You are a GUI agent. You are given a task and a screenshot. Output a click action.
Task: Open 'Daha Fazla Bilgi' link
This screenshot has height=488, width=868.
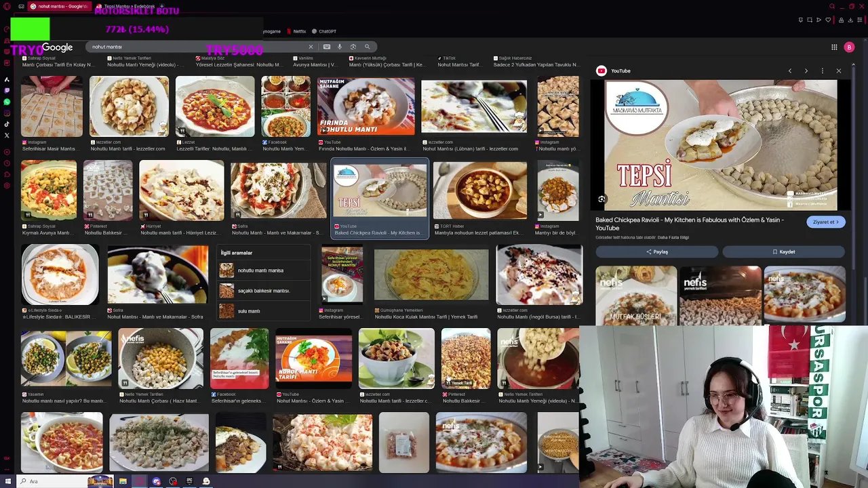(x=673, y=237)
